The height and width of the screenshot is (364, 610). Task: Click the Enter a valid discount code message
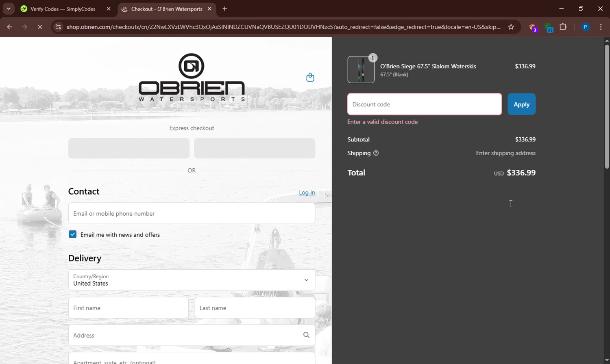click(383, 122)
